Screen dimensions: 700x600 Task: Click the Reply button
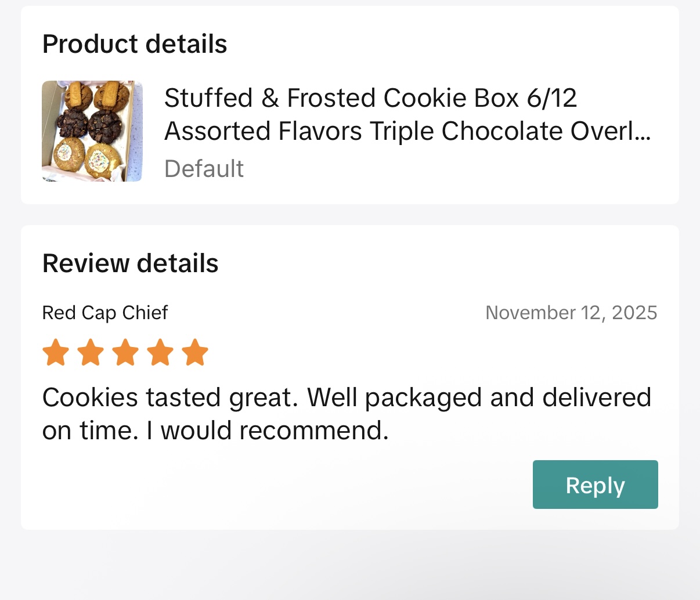point(595,485)
